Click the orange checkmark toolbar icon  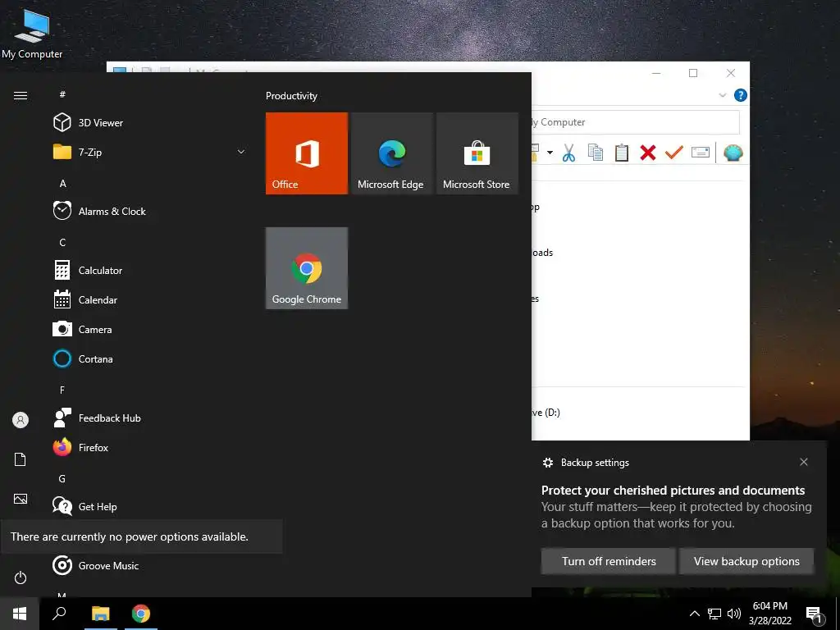[x=674, y=153]
